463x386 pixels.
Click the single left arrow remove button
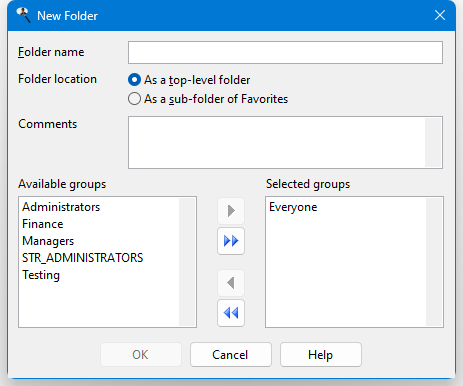pyautogui.click(x=231, y=283)
